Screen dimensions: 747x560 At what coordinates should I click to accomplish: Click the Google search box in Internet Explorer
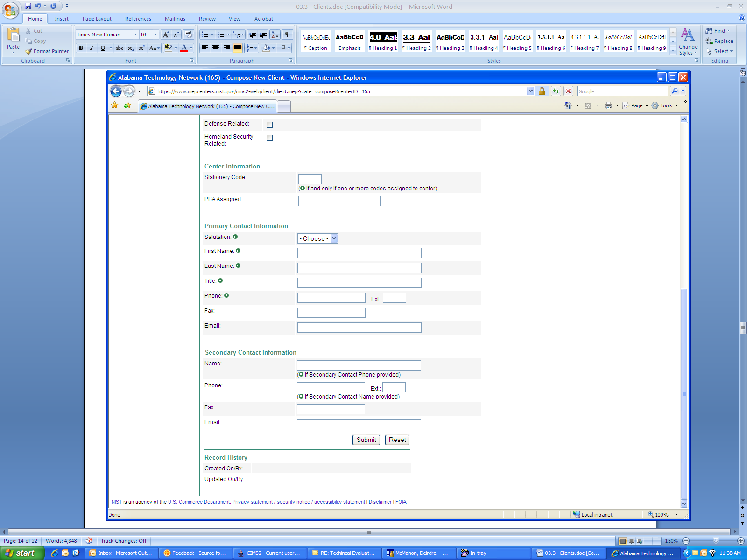[x=622, y=91]
